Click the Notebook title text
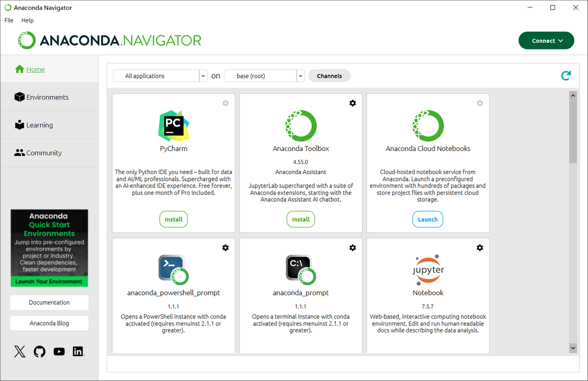This screenshot has height=381, width=588. click(428, 293)
